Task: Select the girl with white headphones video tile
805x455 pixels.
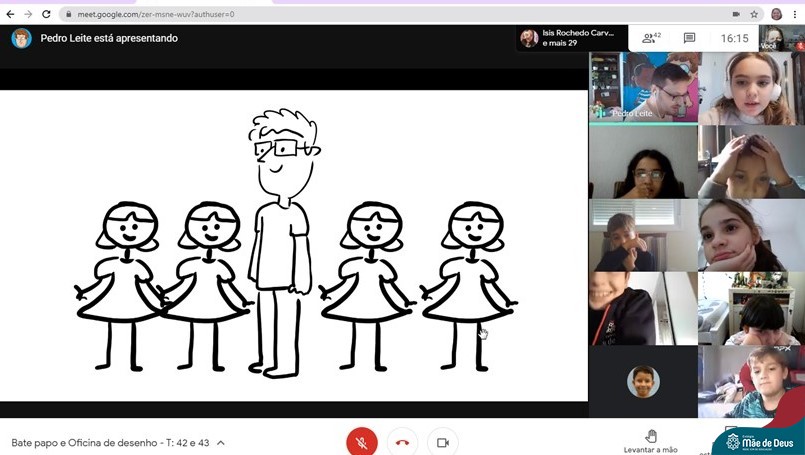Action: click(751, 87)
